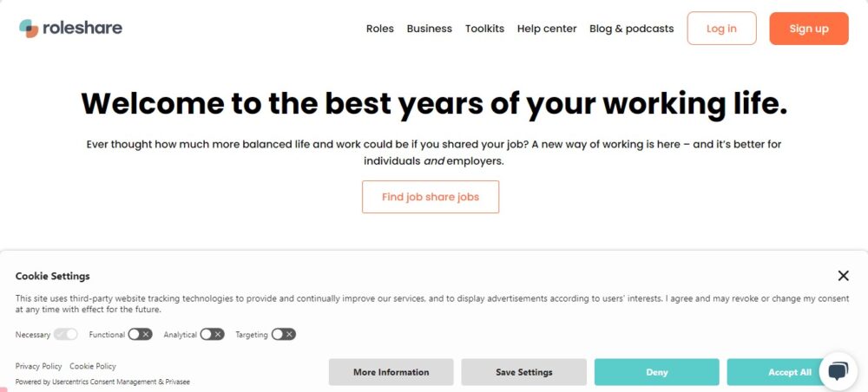The image size is (868, 392).
Task: Click Find job share jobs button
Action: point(431,197)
